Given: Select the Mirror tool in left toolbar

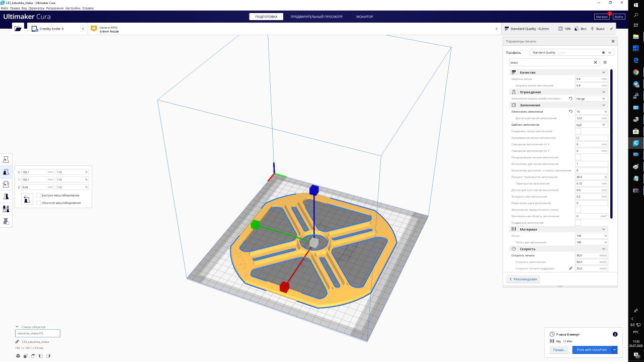Looking at the screenshot, I should click(6, 196).
